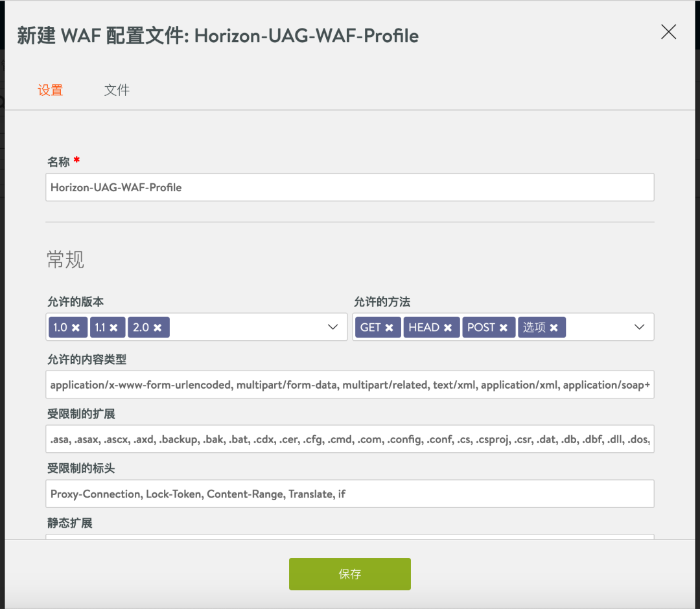Click the 2.0 version chip label
This screenshot has height=609, width=700.
tap(141, 327)
